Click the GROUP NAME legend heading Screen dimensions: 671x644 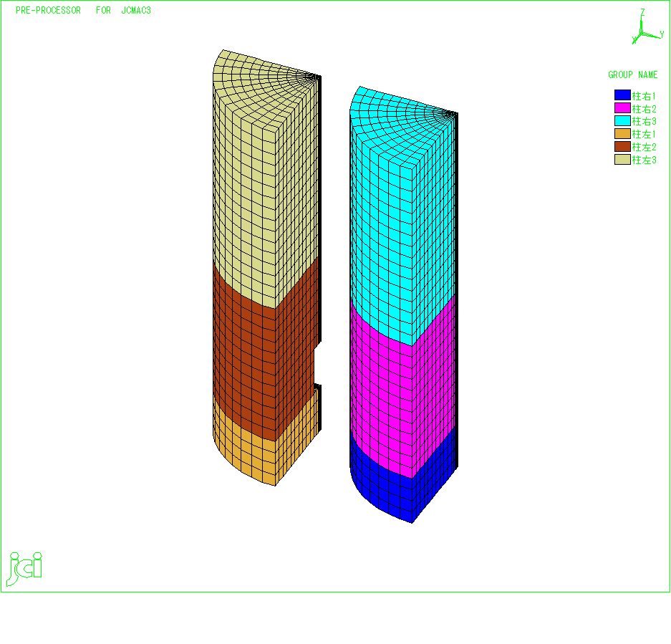pyautogui.click(x=632, y=75)
